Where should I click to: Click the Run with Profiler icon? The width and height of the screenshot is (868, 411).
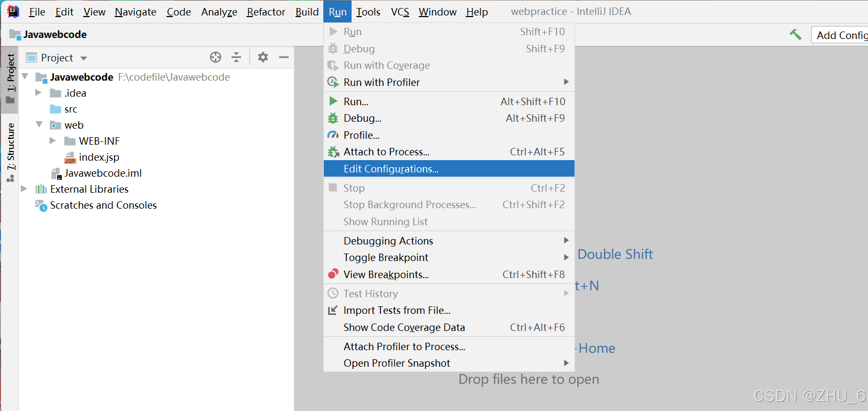coord(333,82)
